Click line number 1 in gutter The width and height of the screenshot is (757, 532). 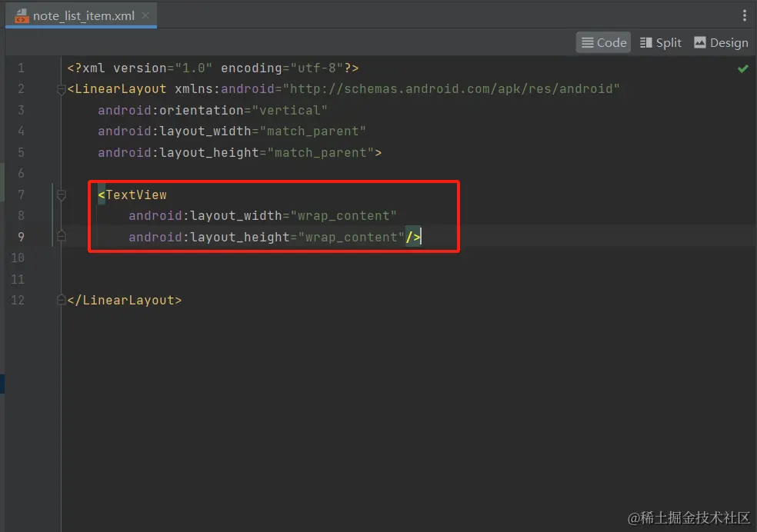coord(21,68)
